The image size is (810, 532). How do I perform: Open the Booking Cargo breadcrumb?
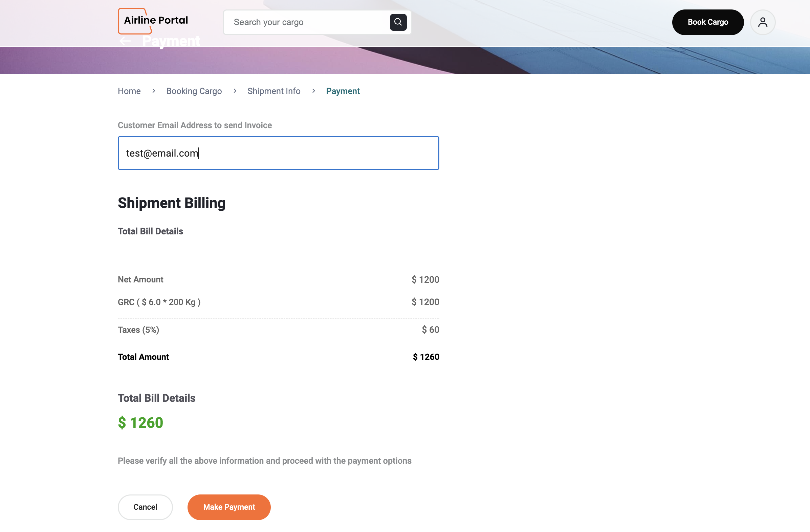(194, 91)
